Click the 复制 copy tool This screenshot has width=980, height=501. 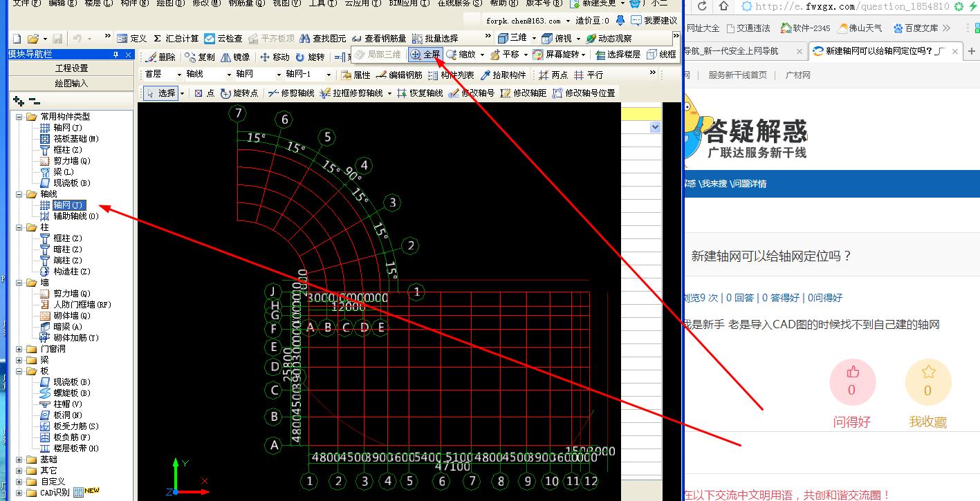(200, 57)
